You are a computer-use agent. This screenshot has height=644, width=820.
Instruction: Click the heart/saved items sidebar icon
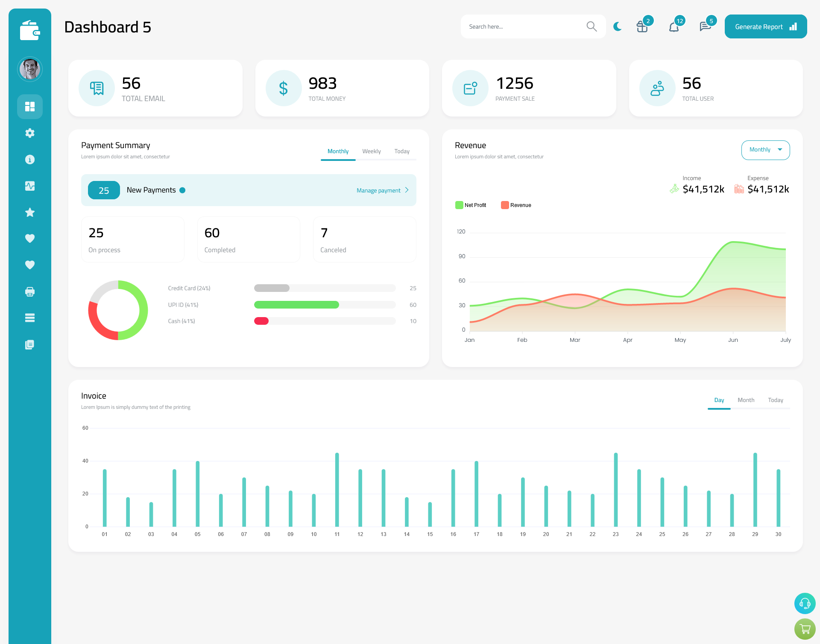30,238
